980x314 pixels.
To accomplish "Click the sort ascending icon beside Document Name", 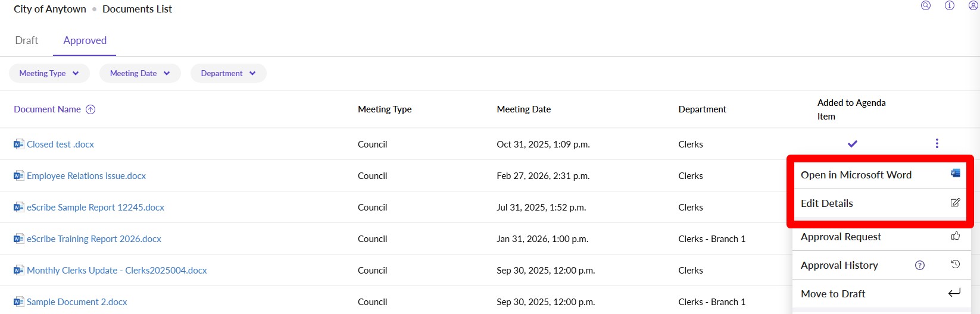I will (90, 109).
